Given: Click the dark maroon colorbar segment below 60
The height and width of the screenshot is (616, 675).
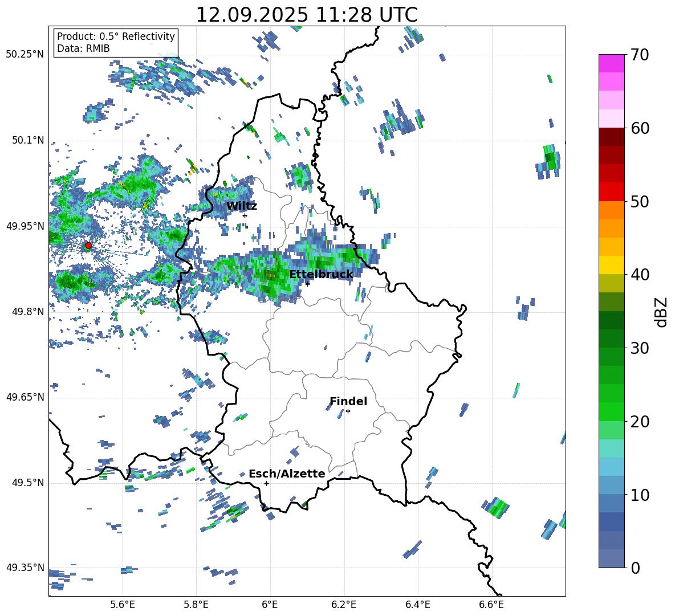Looking at the screenshot, I should (x=611, y=137).
